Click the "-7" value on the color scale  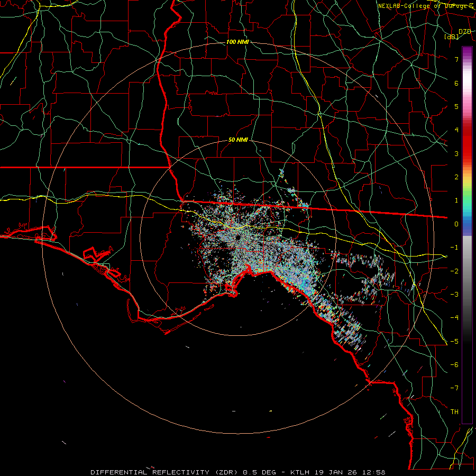click(x=454, y=388)
